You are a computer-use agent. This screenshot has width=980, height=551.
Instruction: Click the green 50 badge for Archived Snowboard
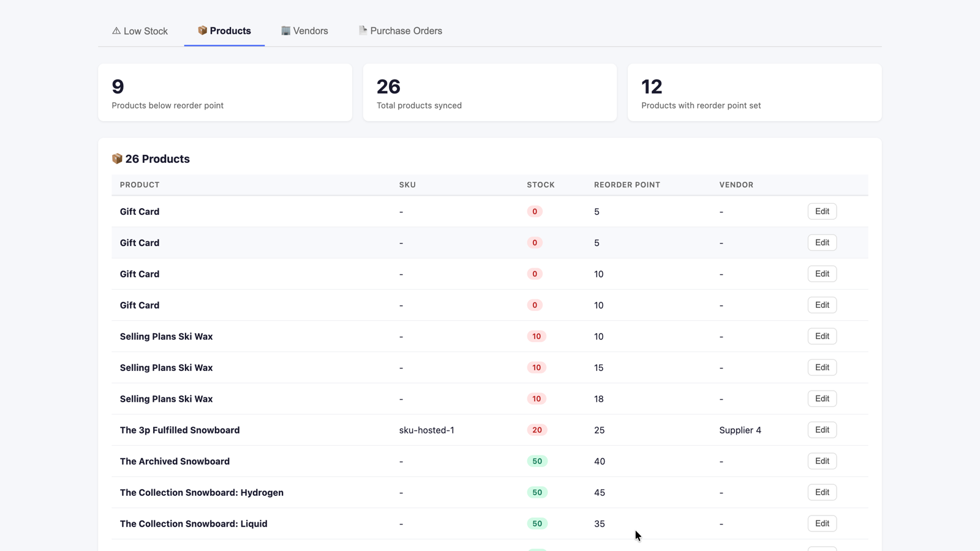[537, 461]
